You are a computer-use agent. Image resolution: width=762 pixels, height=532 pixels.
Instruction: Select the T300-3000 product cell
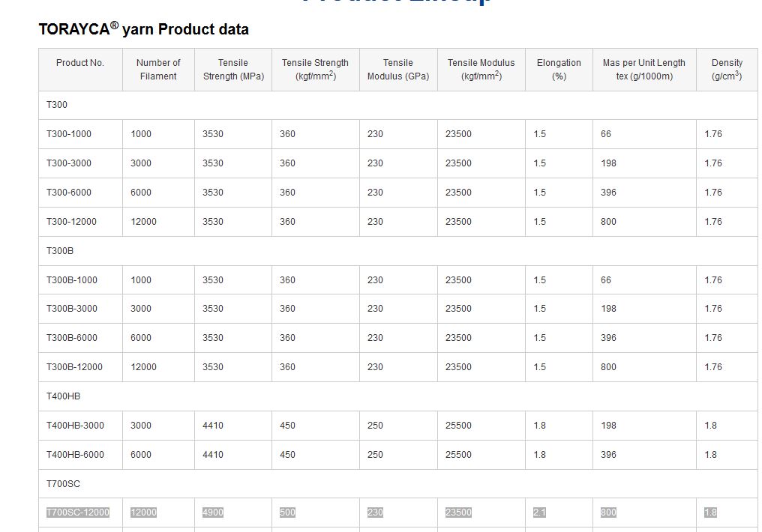(x=69, y=163)
